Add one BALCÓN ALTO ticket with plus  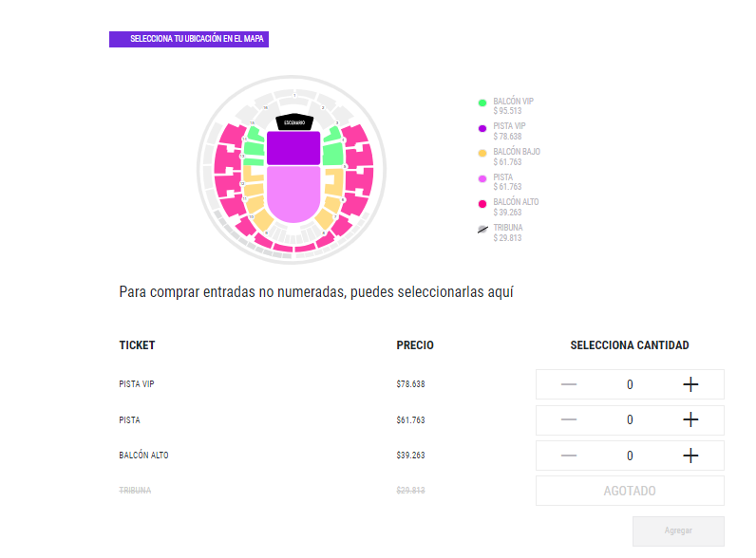(x=690, y=456)
